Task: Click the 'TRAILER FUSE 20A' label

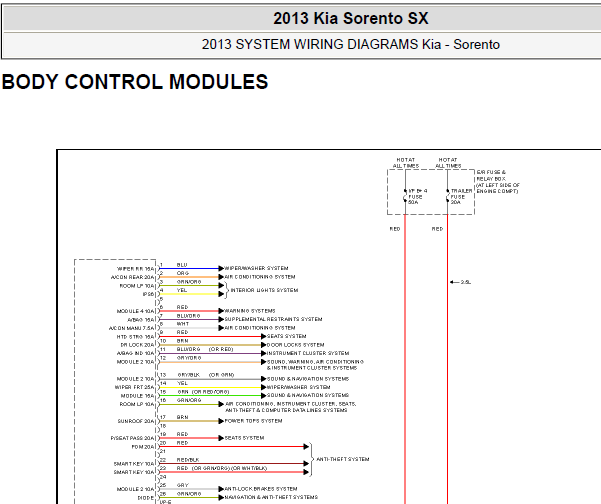Action: (x=461, y=197)
